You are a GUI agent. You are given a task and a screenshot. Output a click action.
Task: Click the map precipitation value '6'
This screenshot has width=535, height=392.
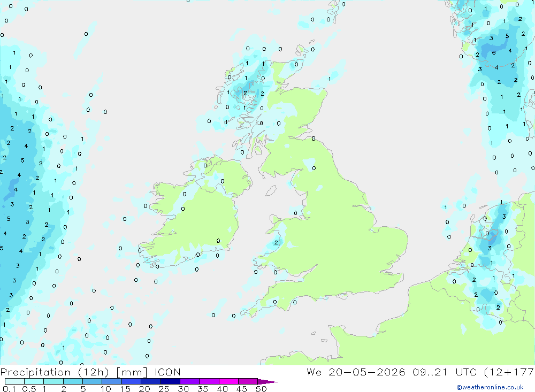click(x=494, y=53)
